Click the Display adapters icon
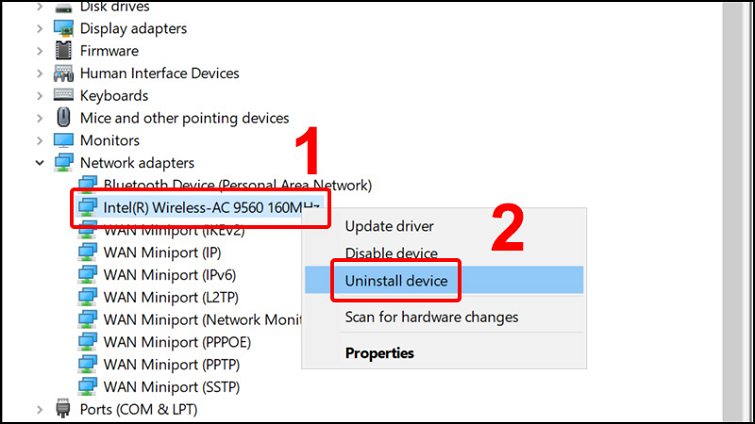The width and height of the screenshot is (755, 424). click(x=63, y=28)
